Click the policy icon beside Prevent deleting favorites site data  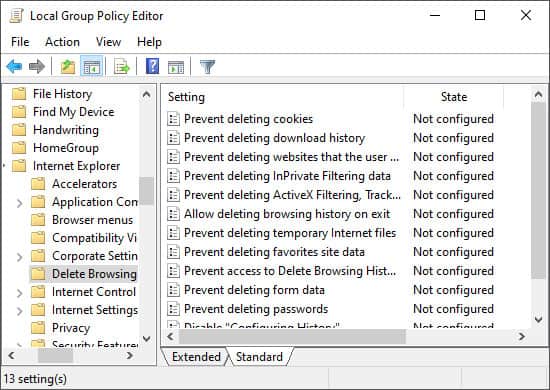tap(173, 252)
